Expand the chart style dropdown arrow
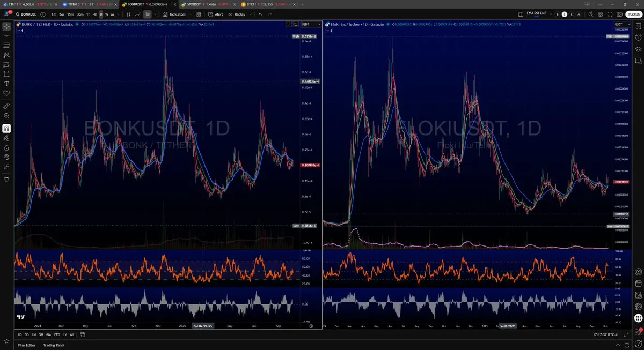The image size is (644, 350). click(x=155, y=14)
